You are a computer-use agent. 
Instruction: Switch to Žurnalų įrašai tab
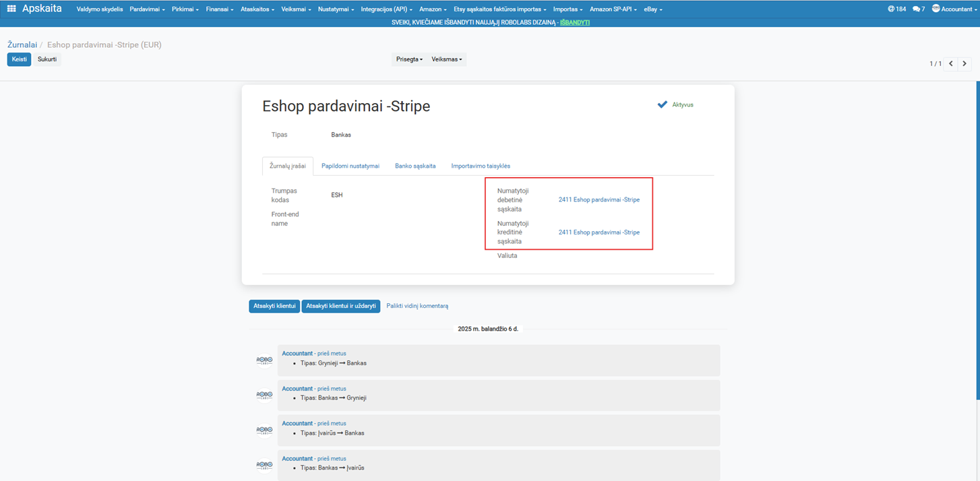coord(288,166)
